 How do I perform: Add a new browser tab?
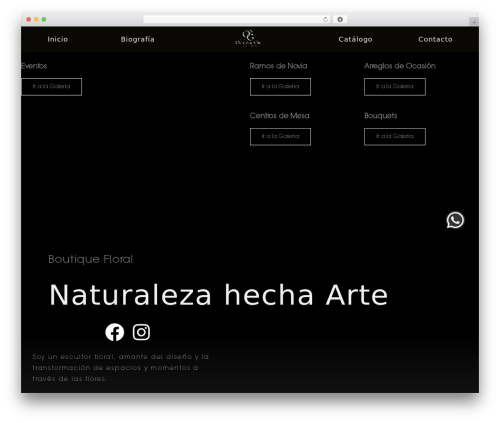pyautogui.click(x=474, y=22)
